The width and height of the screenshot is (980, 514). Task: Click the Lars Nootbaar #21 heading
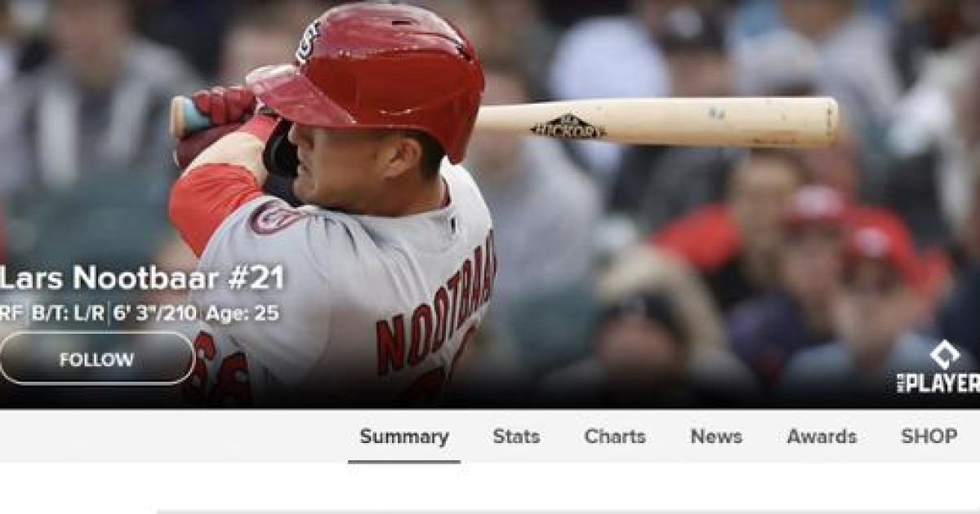click(x=140, y=278)
